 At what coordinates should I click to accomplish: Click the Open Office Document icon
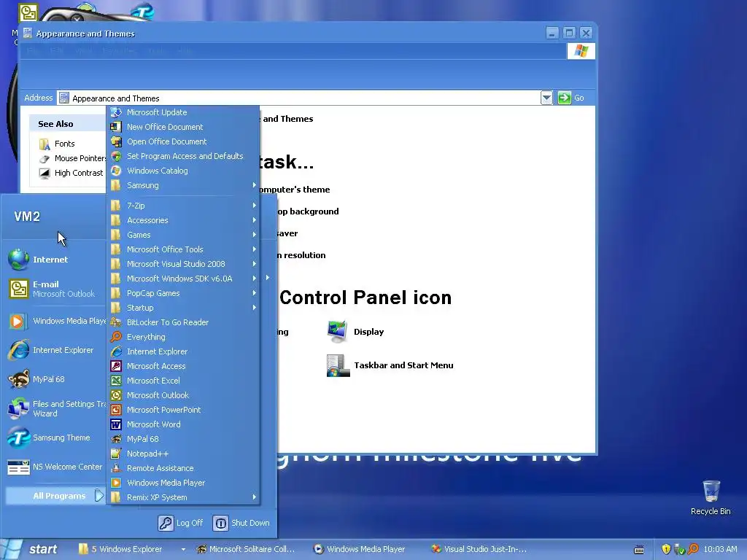[x=116, y=141]
